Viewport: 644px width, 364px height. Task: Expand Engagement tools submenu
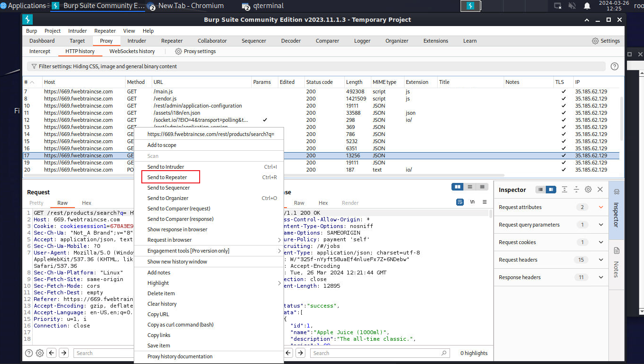click(x=209, y=251)
